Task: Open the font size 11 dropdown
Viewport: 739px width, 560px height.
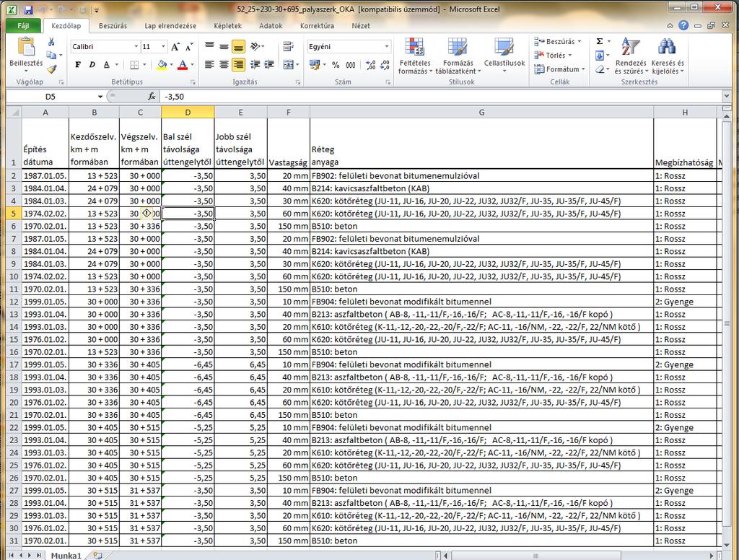Action: pyautogui.click(x=164, y=47)
